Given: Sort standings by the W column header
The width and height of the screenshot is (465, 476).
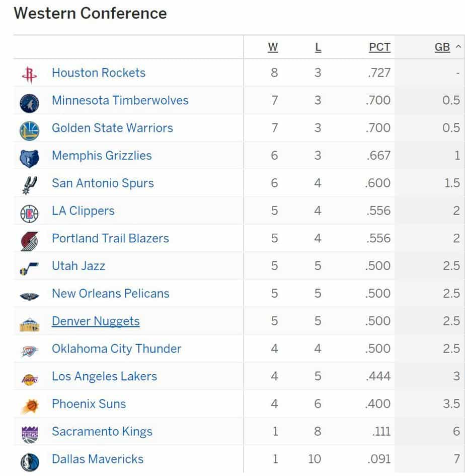Looking at the screenshot, I should 273,47.
